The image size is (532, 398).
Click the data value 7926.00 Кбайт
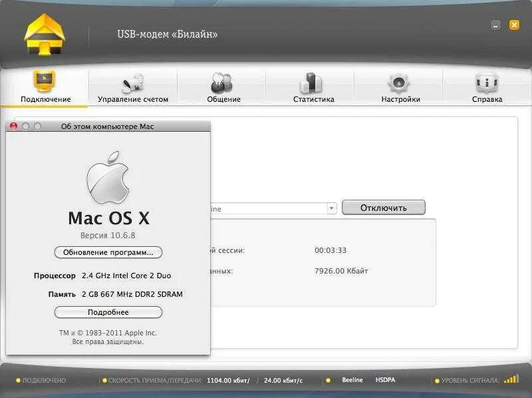341,271
